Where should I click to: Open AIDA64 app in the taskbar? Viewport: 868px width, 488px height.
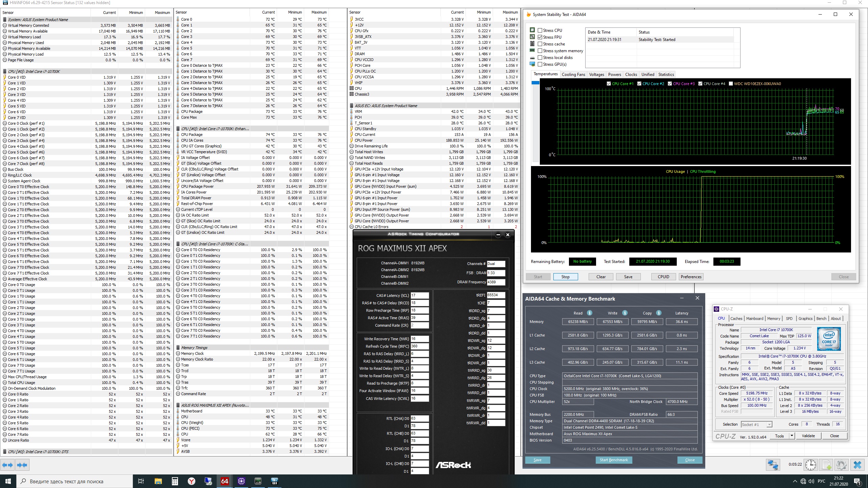224,481
